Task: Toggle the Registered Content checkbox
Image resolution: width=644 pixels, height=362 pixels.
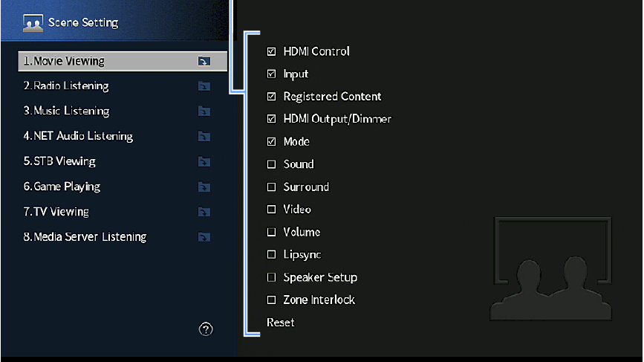Action: 271,97
